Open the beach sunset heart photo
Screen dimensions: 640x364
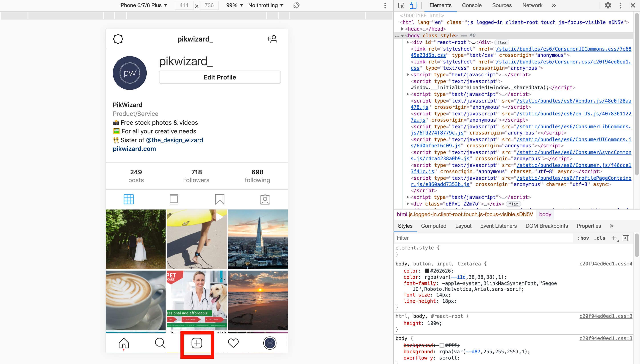click(258, 300)
